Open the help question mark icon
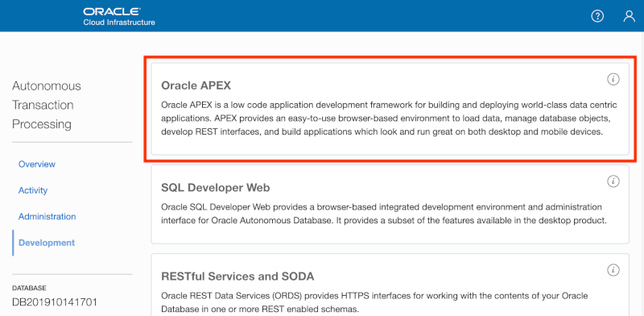This screenshot has width=644, height=316. [x=597, y=16]
